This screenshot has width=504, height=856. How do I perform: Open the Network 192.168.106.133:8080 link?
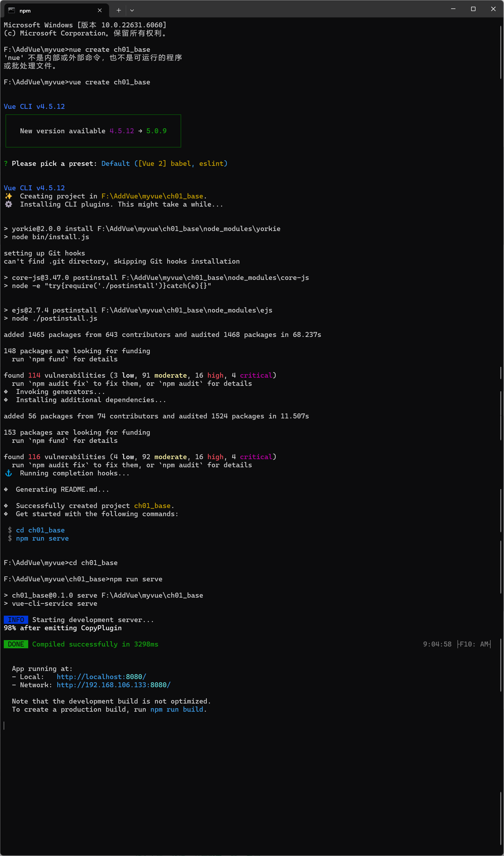[x=113, y=685]
